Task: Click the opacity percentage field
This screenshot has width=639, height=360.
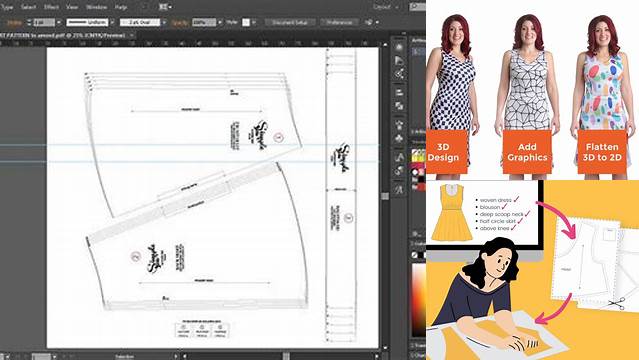Action: pos(203,22)
